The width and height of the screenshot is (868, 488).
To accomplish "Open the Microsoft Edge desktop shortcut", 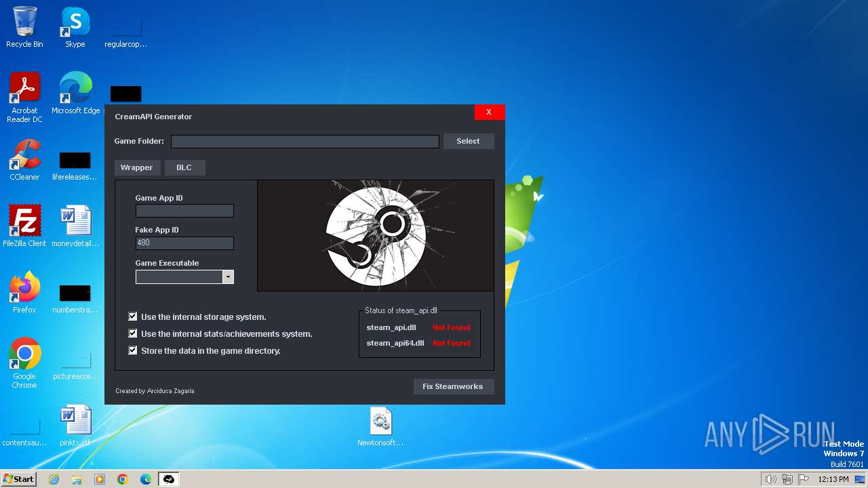I will click(x=75, y=94).
